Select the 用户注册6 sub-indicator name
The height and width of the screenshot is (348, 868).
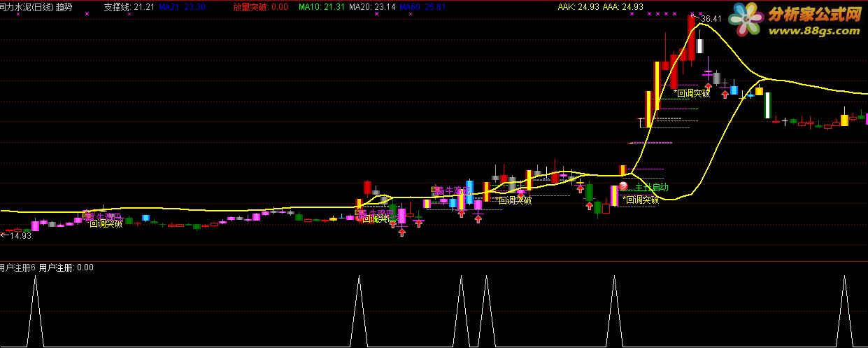coord(17,267)
